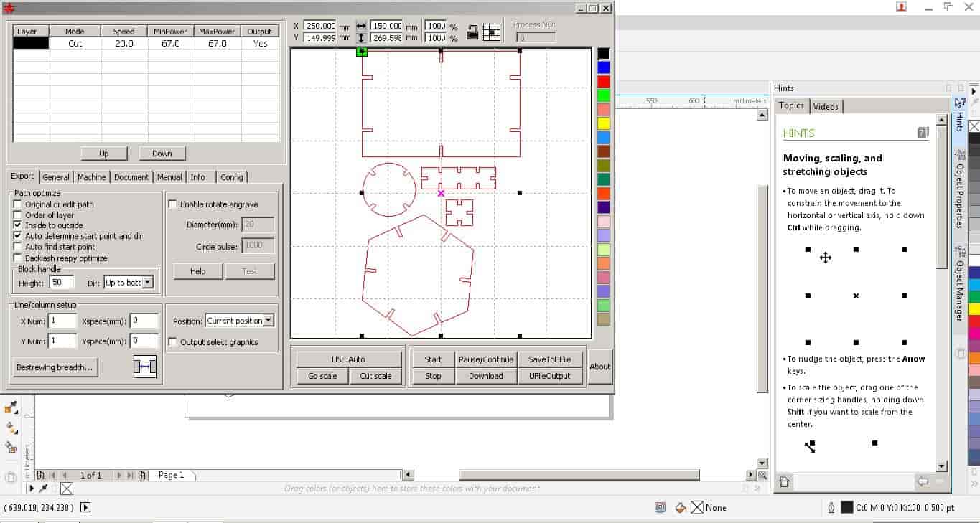The width and height of the screenshot is (980, 523).
Task: Add a page using icon before first-page arrow
Action: pyautogui.click(x=41, y=475)
